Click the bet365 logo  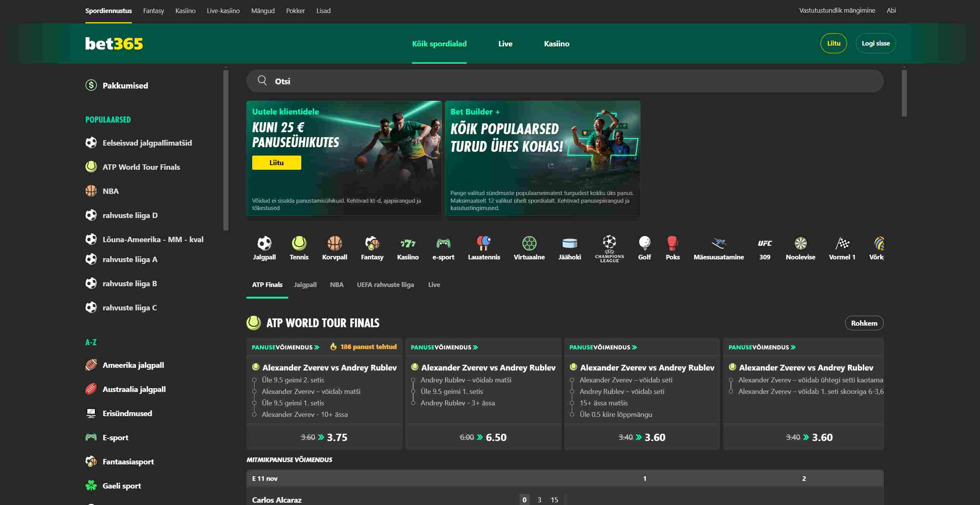point(114,44)
